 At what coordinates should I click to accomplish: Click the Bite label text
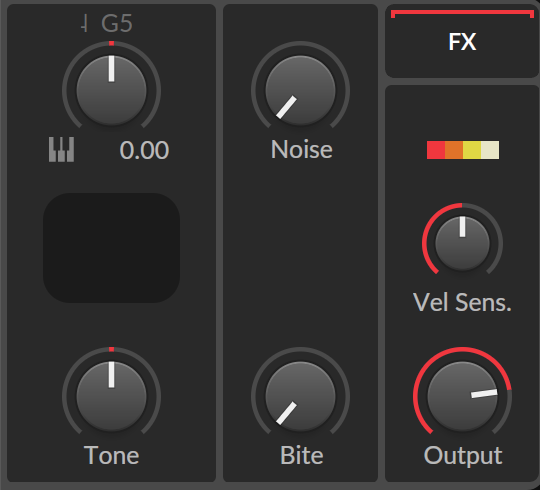click(x=302, y=455)
